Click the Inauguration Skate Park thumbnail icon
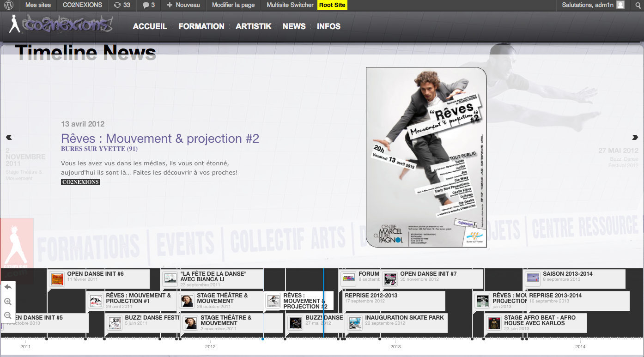This screenshot has height=357, width=644. pyautogui.click(x=355, y=323)
